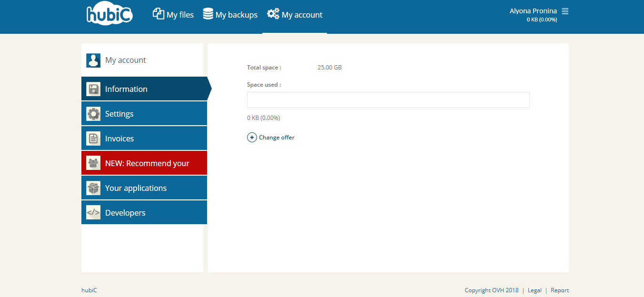Open NEW: Recommend your sidebar item
644x297 pixels.
tap(144, 163)
